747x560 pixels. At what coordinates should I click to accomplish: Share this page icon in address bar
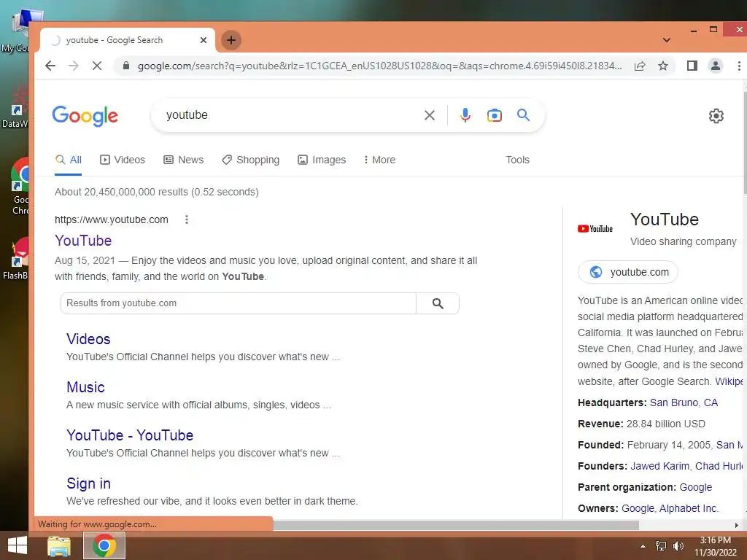pyautogui.click(x=639, y=66)
